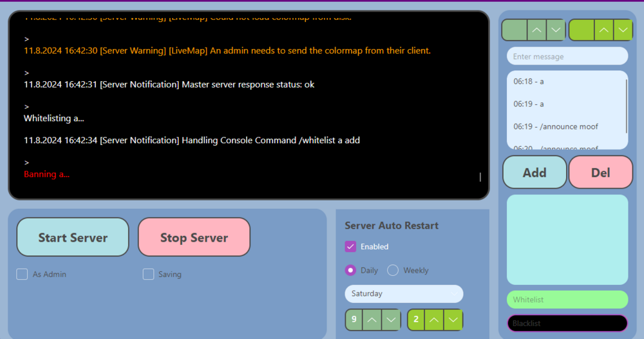Select the '06:18 - a' list entry
This screenshot has height=339, width=644.
pos(529,82)
